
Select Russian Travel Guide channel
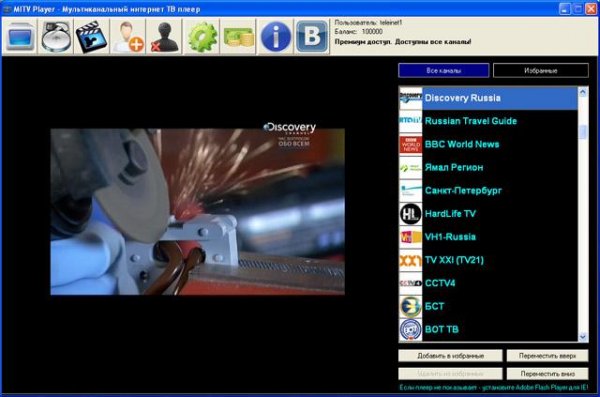[488, 121]
